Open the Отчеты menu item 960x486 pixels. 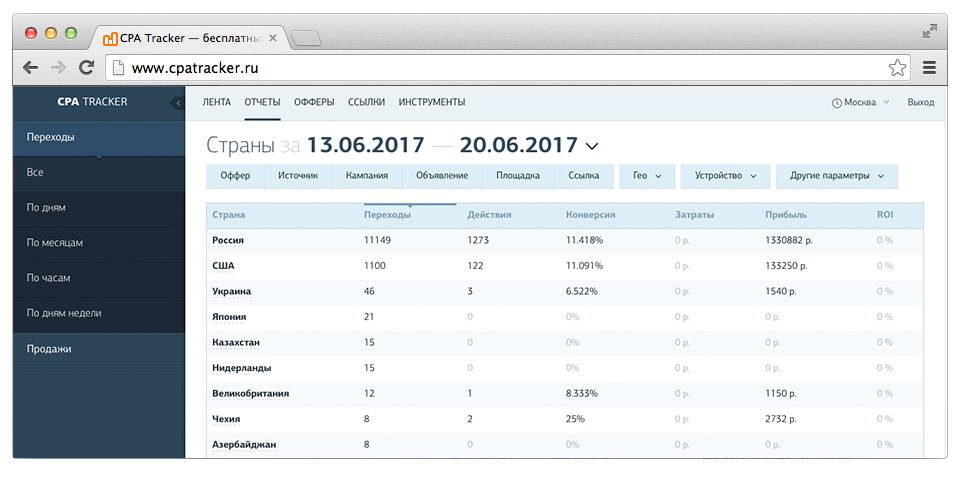tap(262, 102)
